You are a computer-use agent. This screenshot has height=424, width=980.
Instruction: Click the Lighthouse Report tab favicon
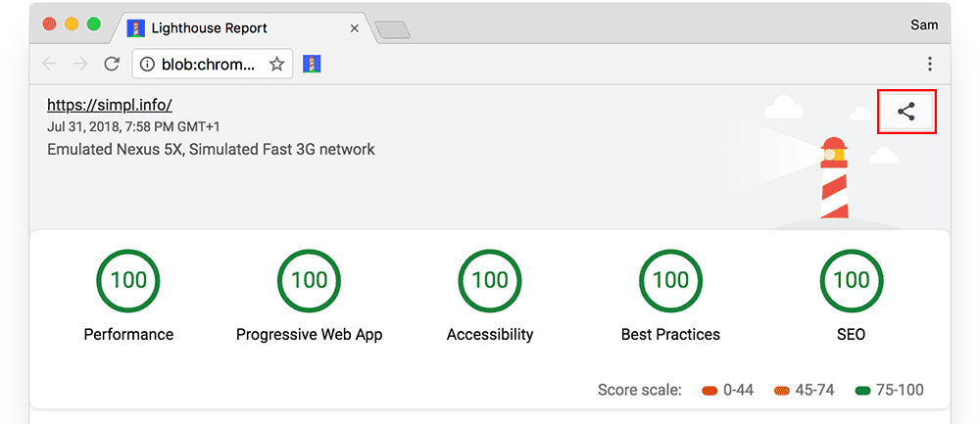pyautogui.click(x=137, y=27)
